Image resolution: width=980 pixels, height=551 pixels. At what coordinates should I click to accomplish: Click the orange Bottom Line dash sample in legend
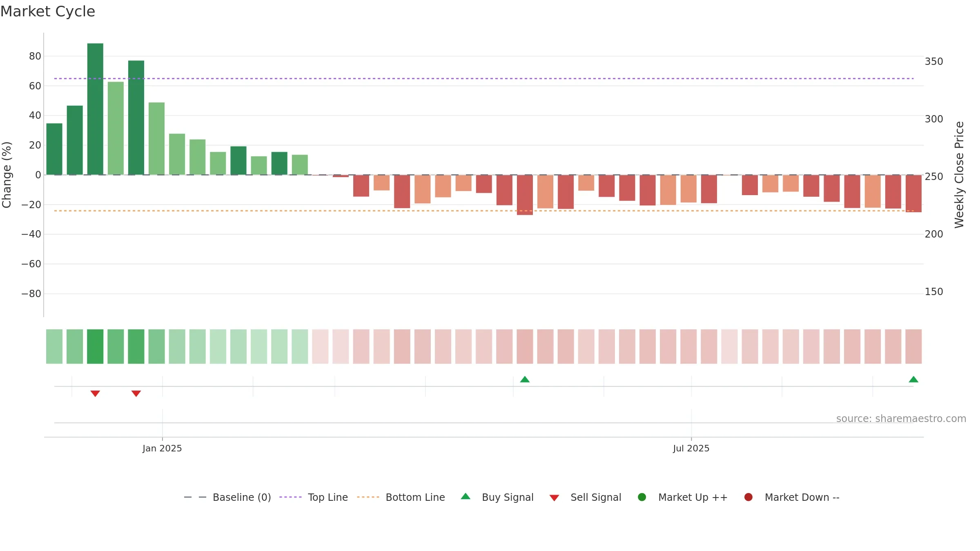[x=368, y=497]
